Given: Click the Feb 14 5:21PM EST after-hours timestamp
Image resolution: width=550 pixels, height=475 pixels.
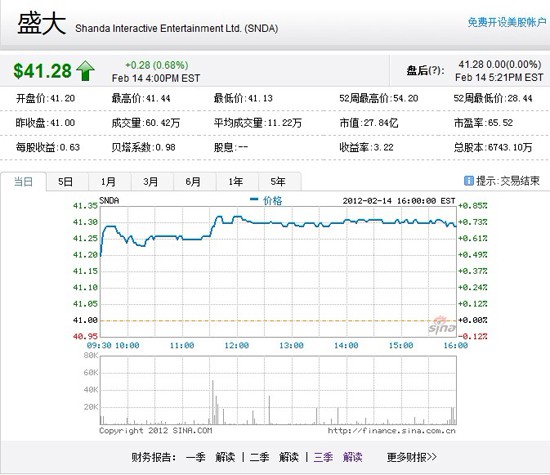Looking at the screenshot, I should coord(499,77).
